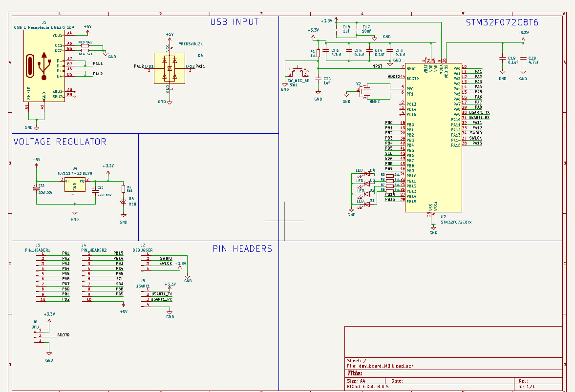Click the GND symbol below MCU VSS pins
The image size is (575, 392).
point(433,230)
